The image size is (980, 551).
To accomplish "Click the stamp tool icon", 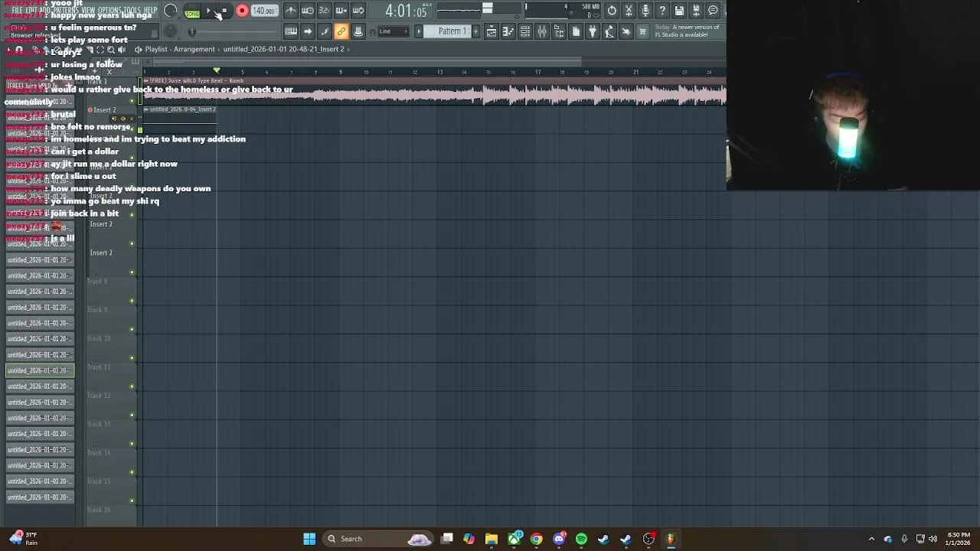I will [358, 31].
